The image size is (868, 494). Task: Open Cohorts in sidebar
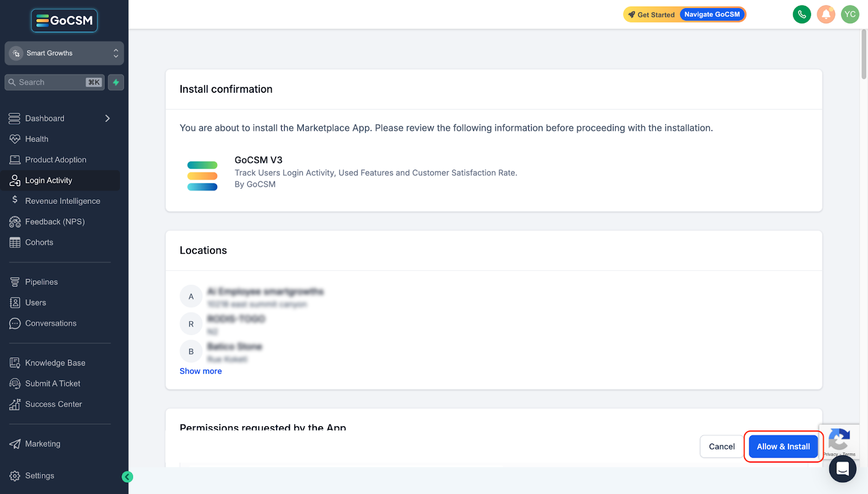click(x=39, y=242)
